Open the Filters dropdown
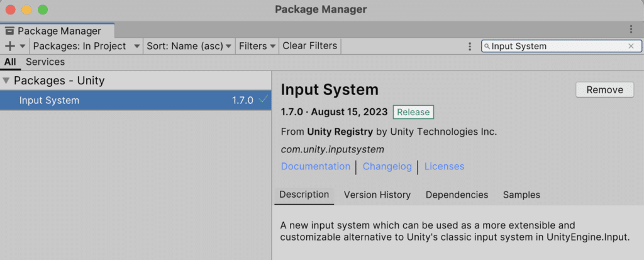Viewport: 644px width, 260px height. [x=257, y=46]
